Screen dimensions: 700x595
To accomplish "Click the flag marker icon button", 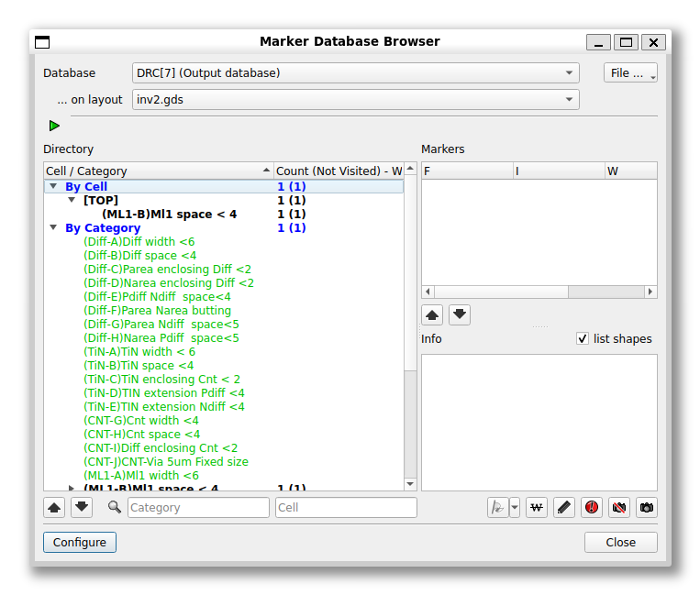I will click(x=498, y=508).
